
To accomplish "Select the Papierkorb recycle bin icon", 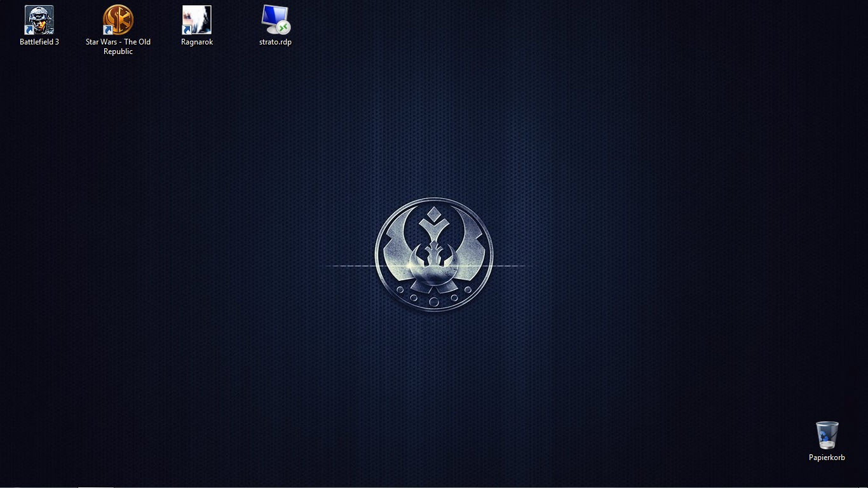I will click(827, 435).
